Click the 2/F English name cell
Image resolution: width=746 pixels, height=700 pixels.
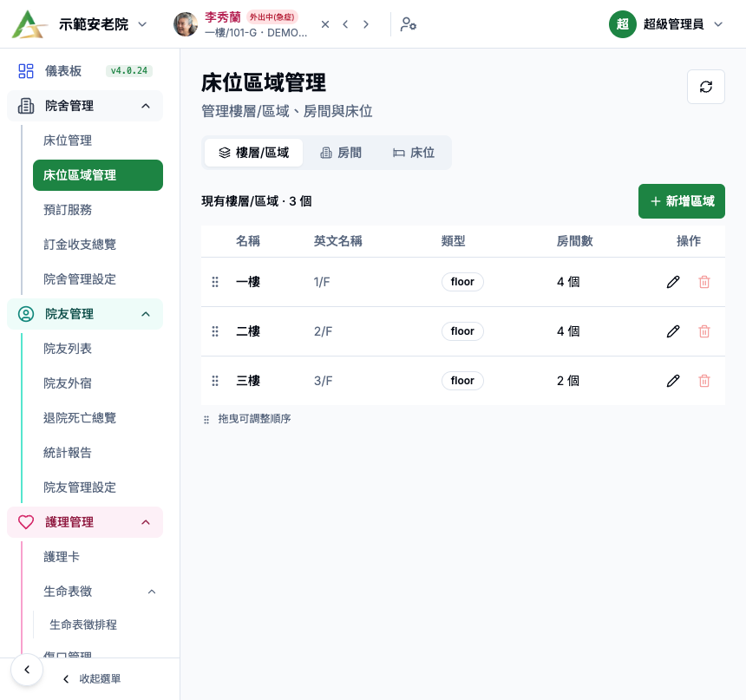323,331
